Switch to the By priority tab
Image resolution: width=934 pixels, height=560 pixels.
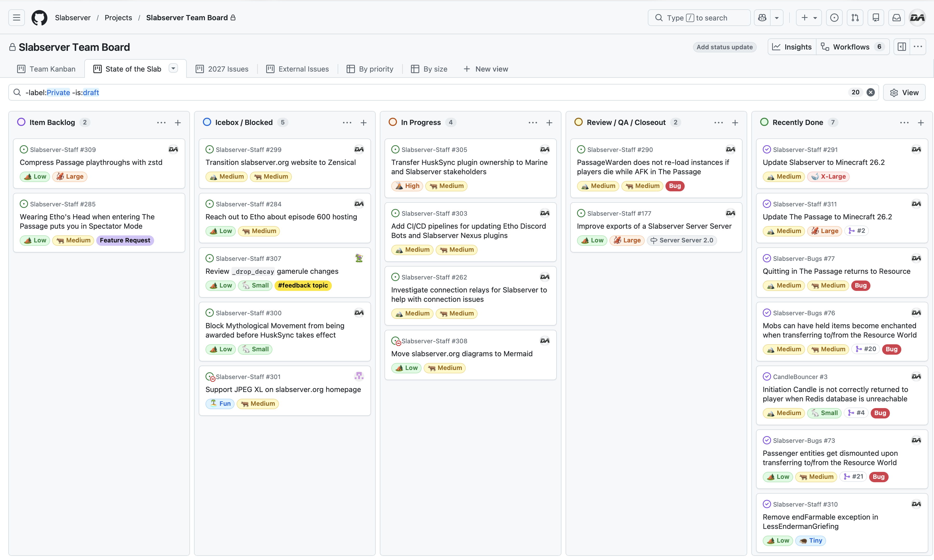370,69
